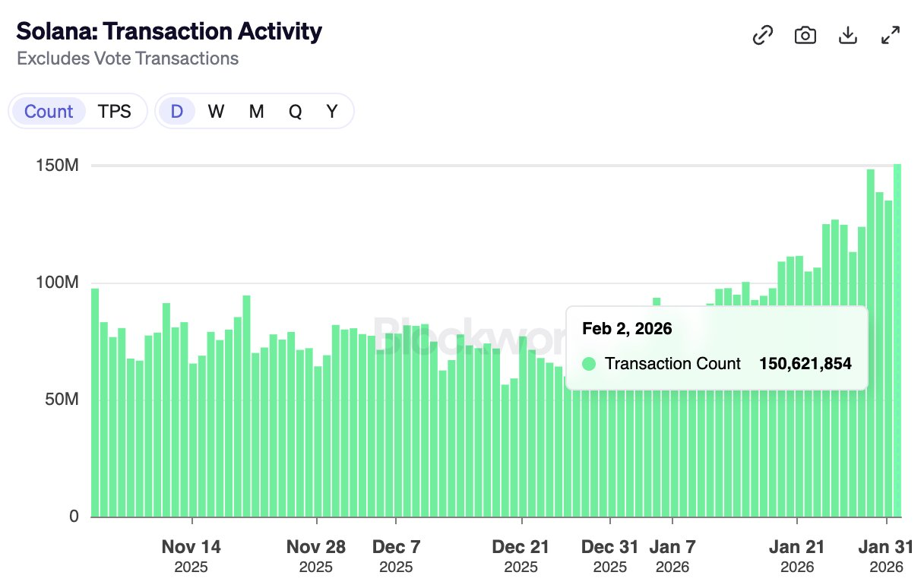Copy the chart link icon

click(762, 36)
